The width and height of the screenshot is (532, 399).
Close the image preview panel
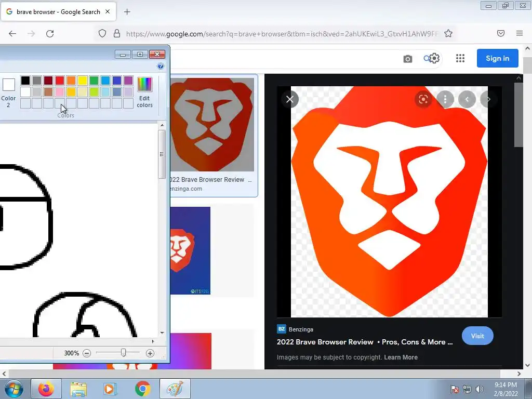(290, 99)
